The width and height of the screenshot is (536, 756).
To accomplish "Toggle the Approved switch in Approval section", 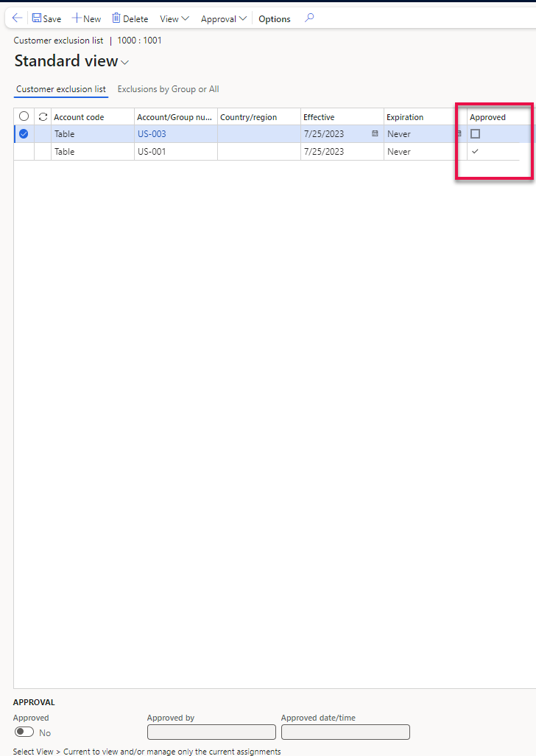I will click(x=24, y=732).
